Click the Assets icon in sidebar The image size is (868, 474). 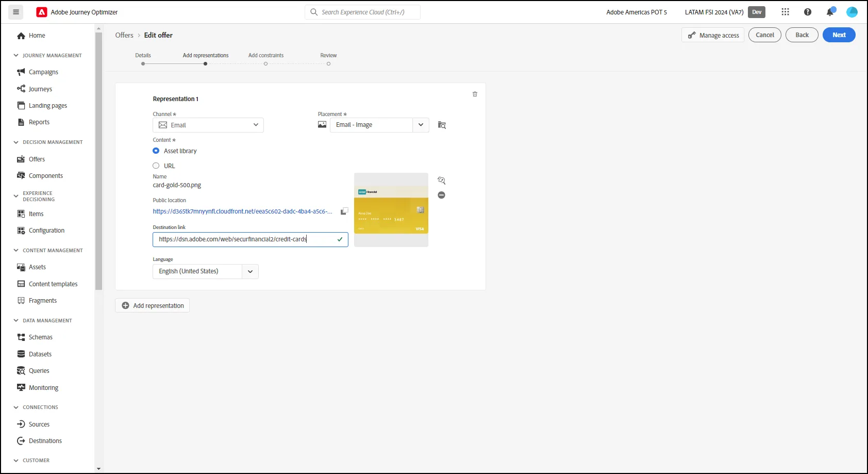21,267
